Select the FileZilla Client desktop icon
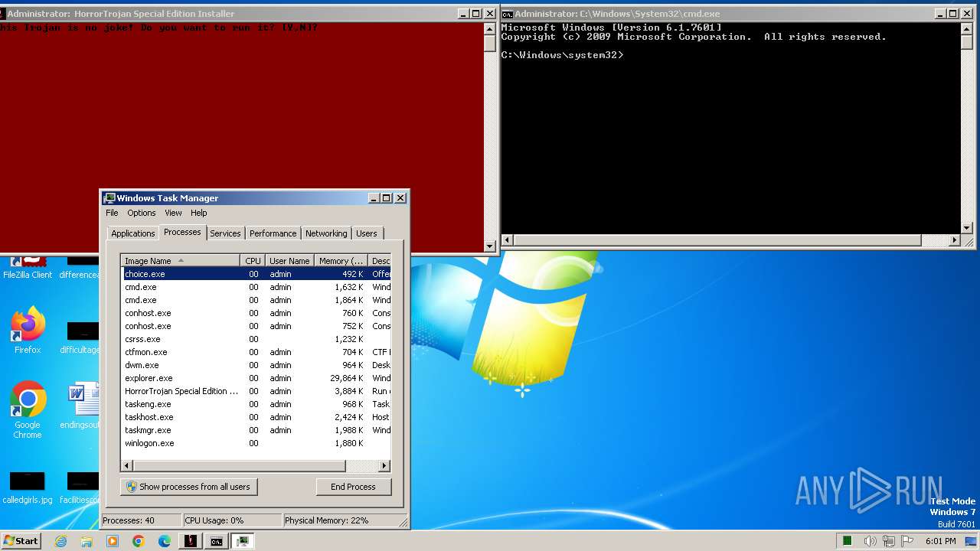The height and width of the screenshot is (551, 980). click(x=28, y=268)
